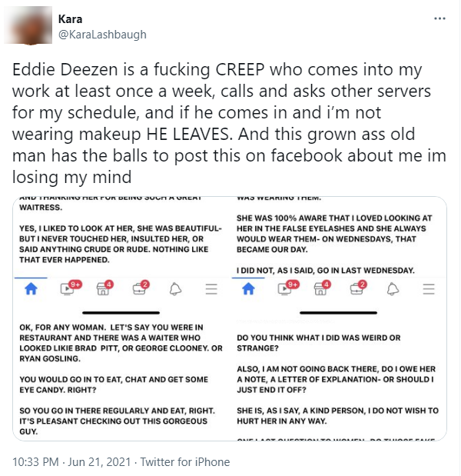
Task: Click Kara's blurred profile avatar
Action: [28, 25]
